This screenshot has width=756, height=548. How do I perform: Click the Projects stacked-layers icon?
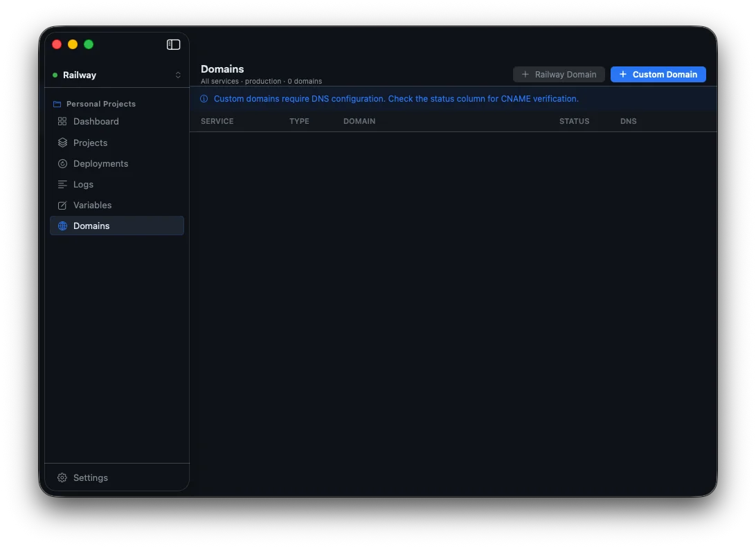(62, 143)
